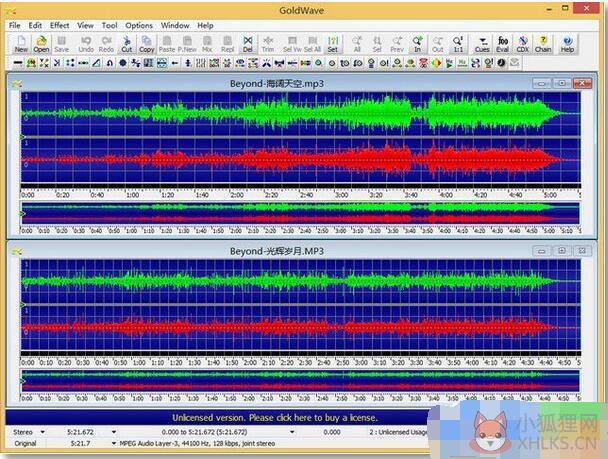Click the Open file toolbar icon
The width and height of the screenshot is (608, 459).
(x=41, y=44)
